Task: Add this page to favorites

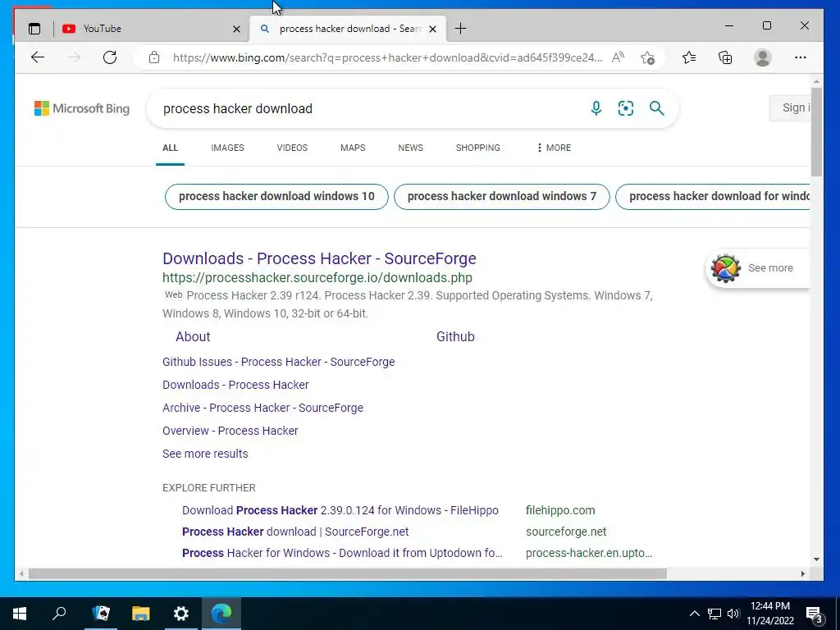Action: (x=647, y=57)
